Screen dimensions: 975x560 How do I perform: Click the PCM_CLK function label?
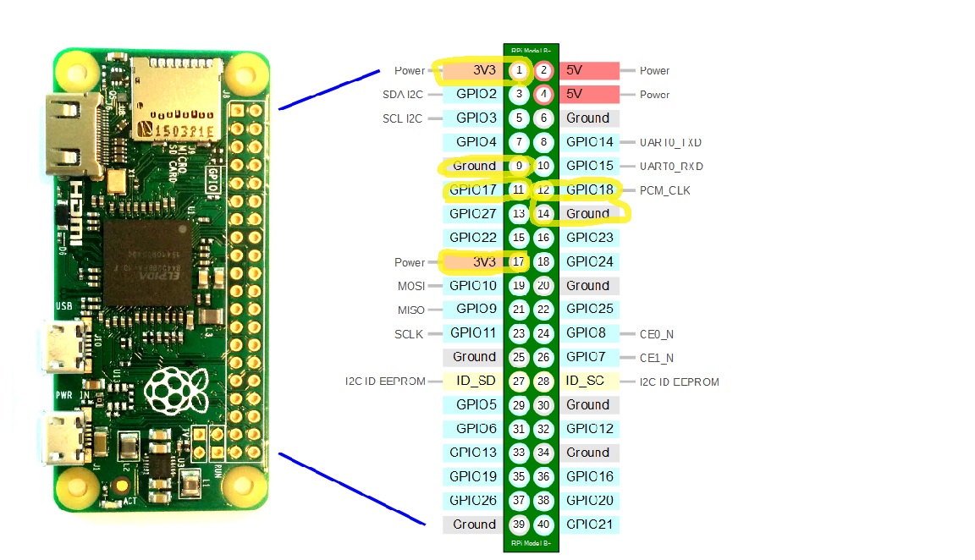pyautogui.click(x=664, y=190)
